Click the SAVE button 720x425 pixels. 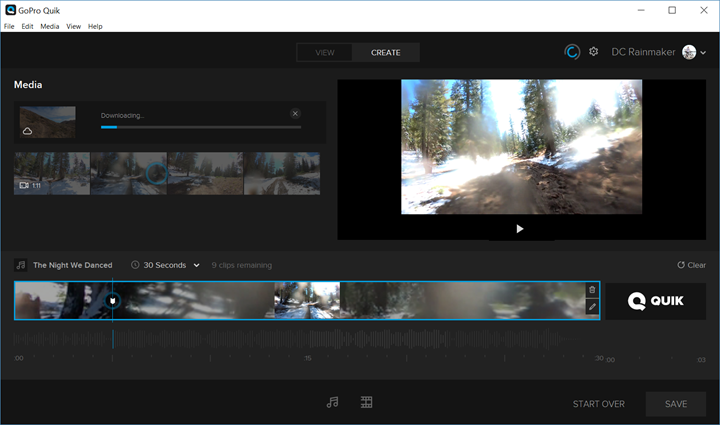(x=676, y=404)
